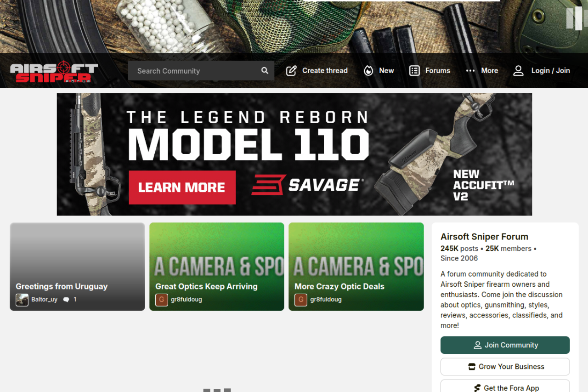Click the Forums list icon
The image size is (588, 392).
tap(414, 71)
